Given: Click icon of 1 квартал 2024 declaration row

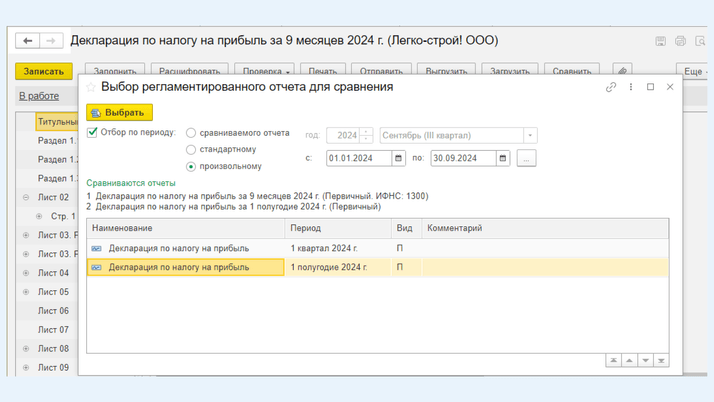Looking at the screenshot, I should click(x=96, y=249).
